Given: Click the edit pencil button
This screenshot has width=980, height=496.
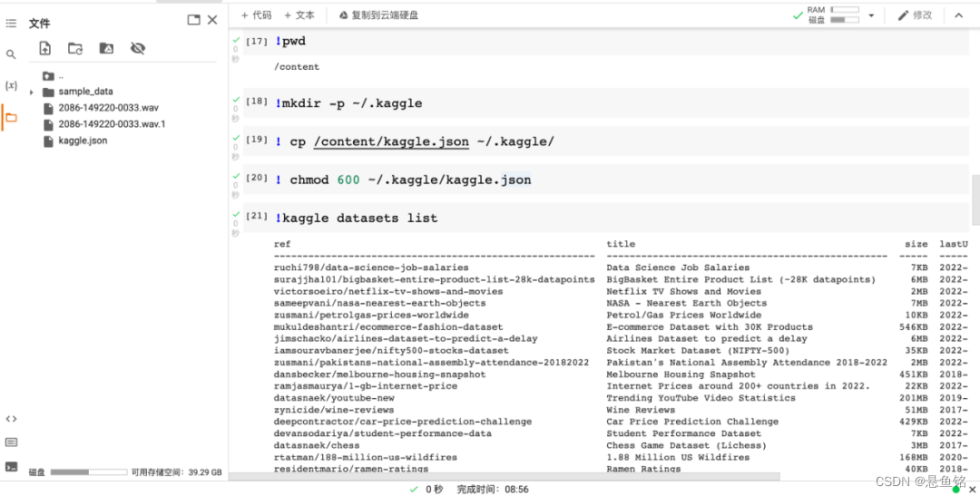Looking at the screenshot, I should [915, 15].
